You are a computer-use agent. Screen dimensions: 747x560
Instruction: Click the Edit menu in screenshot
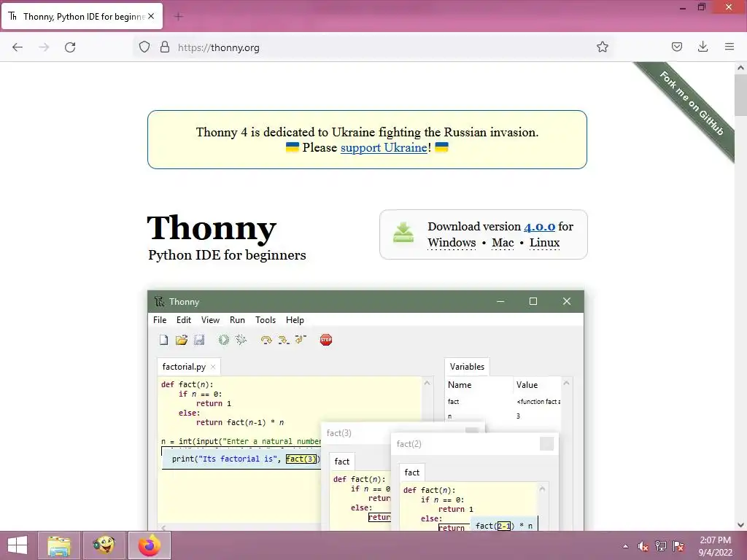[x=183, y=320]
